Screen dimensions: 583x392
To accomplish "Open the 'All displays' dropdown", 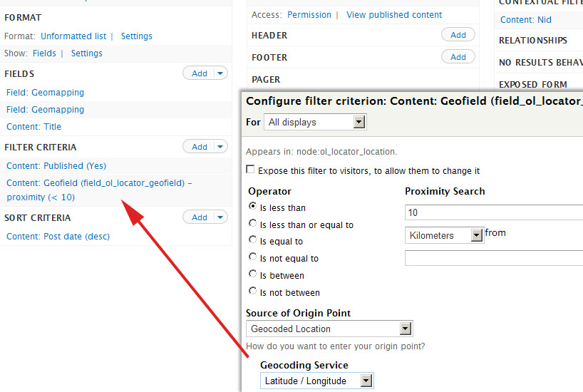I will [x=314, y=123].
